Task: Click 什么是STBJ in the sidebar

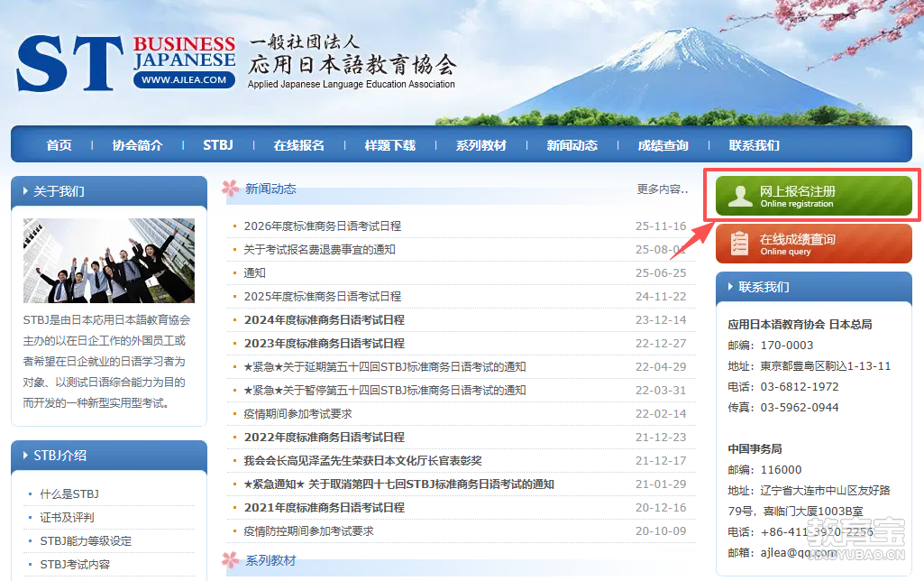Action: tap(69, 493)
